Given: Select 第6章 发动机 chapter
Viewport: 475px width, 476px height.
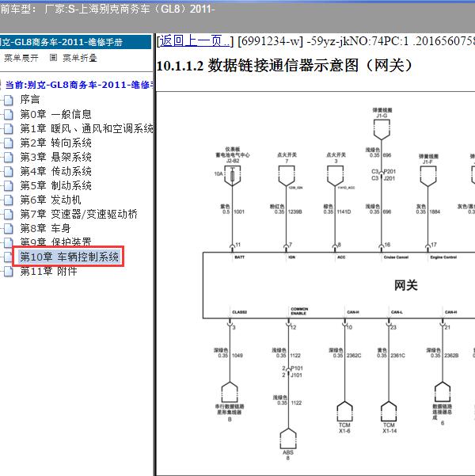Looking at the screenshot, I should [x=51, y=200].
